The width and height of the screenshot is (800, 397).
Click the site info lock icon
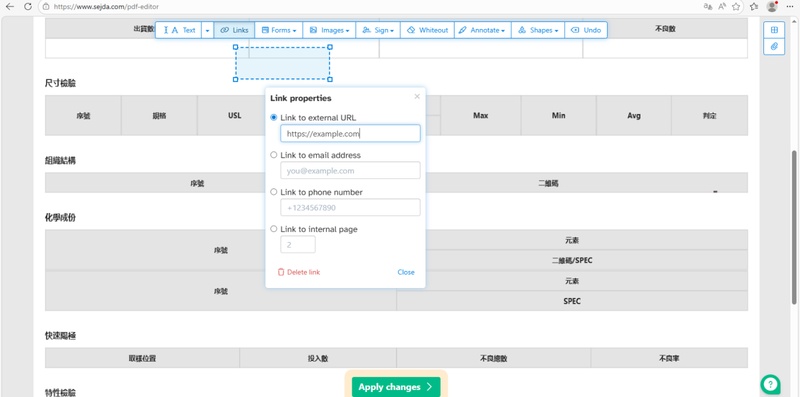click(x=46, y=7)
